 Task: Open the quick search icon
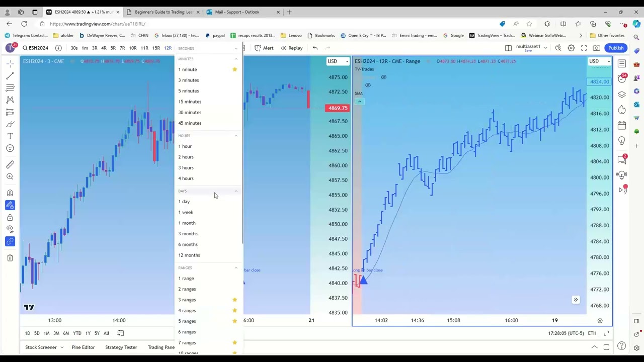(558, 48)
